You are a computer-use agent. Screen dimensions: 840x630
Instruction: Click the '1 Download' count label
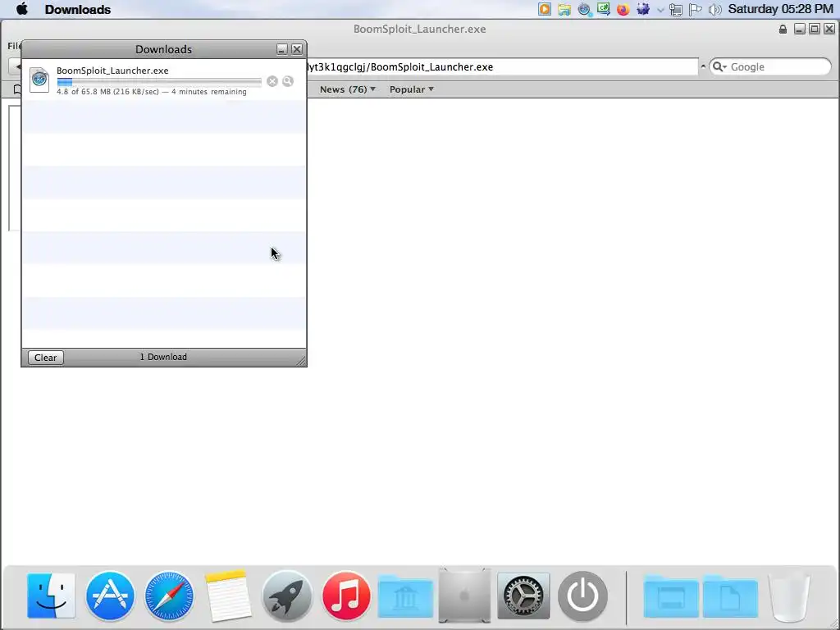[x=163, y=357]
